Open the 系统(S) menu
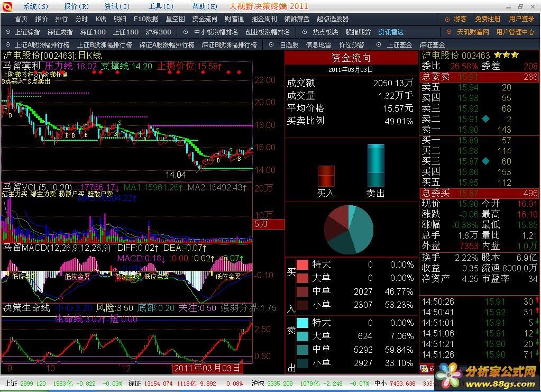The height and width of the screenshot is (392, 541). coord(36,6)
